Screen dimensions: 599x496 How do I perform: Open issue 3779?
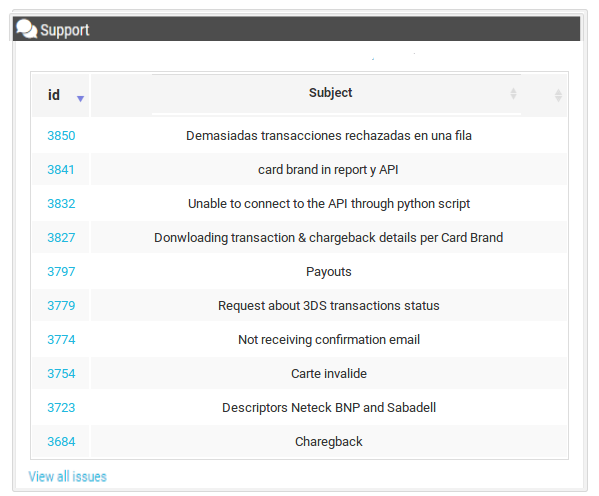pos(61,306)
